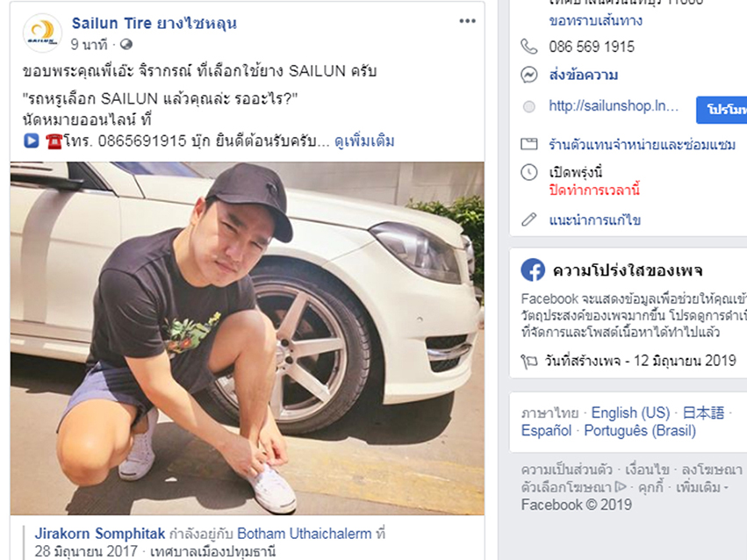Screen dimensions: 747x560
Task: Open the photo of the man by the white car
Action: click(247, 338)
